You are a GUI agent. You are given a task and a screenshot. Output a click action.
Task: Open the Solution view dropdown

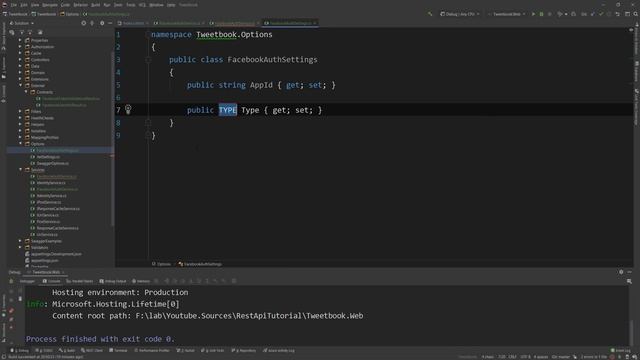[21, 23]
